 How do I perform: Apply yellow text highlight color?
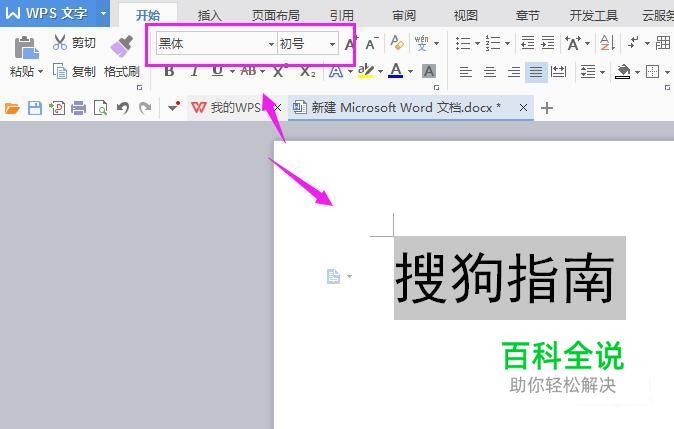(x=366, y=71)
